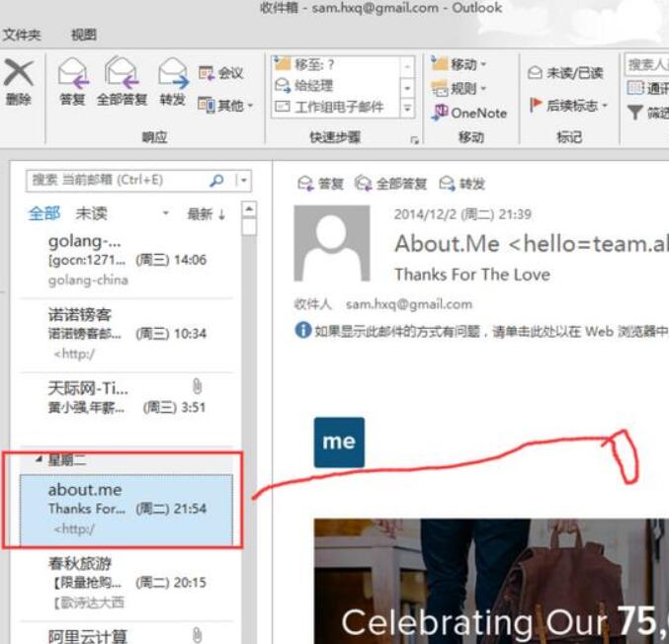Viewport: 669px width, 644px height.
Task: Open the search scope dropdown arrow
Action: (243, 181)
